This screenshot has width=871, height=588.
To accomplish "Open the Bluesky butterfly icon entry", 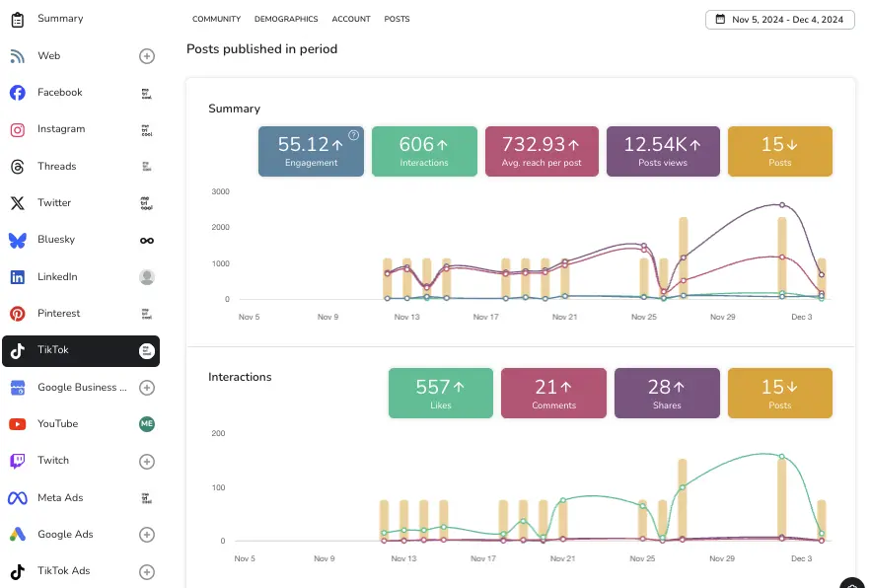I will coord(17,240).
